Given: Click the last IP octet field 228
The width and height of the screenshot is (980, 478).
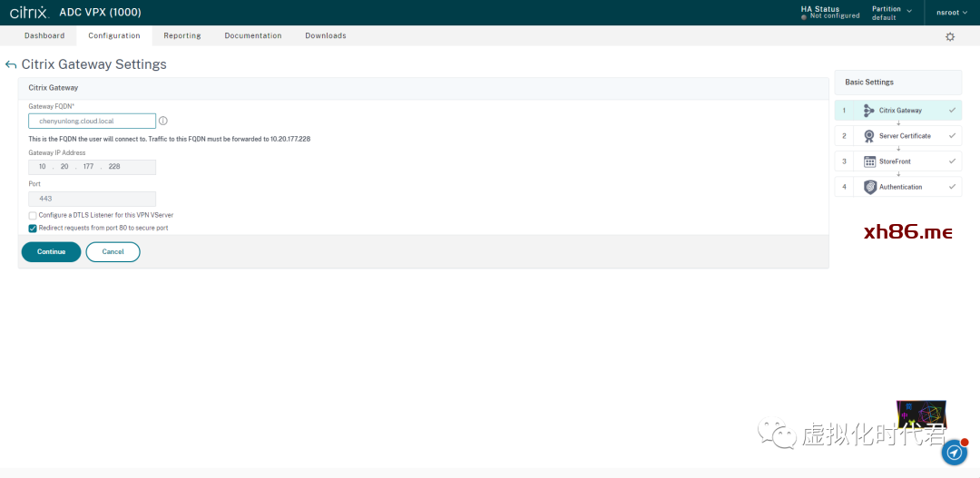Looking at the screenshot, I should coord(114,167).
